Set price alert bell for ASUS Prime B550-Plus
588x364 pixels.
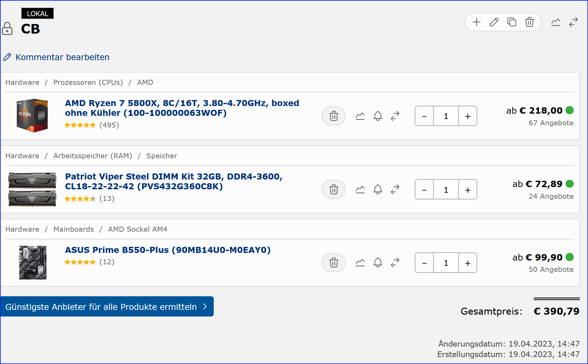[x=378, y=263]
